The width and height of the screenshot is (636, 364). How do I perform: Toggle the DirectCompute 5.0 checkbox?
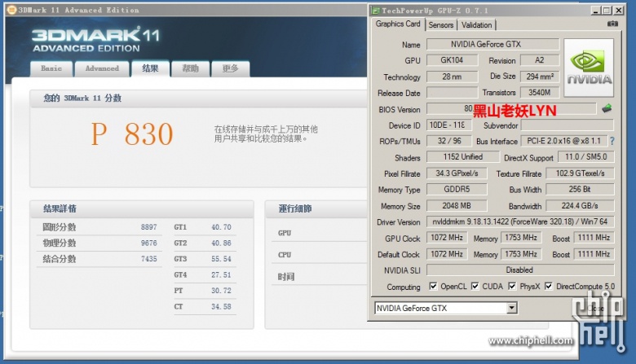(x=549, y=287)
